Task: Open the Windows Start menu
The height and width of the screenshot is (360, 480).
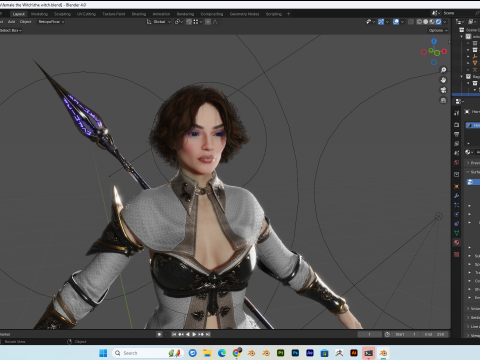Action: (x=103, y=353)
